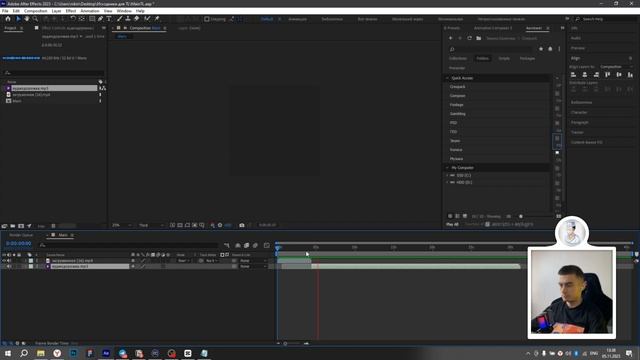Click the folder icon in Assistant panel
The width and height of the screenshot is (640, 360).
(x=478, y=38)
